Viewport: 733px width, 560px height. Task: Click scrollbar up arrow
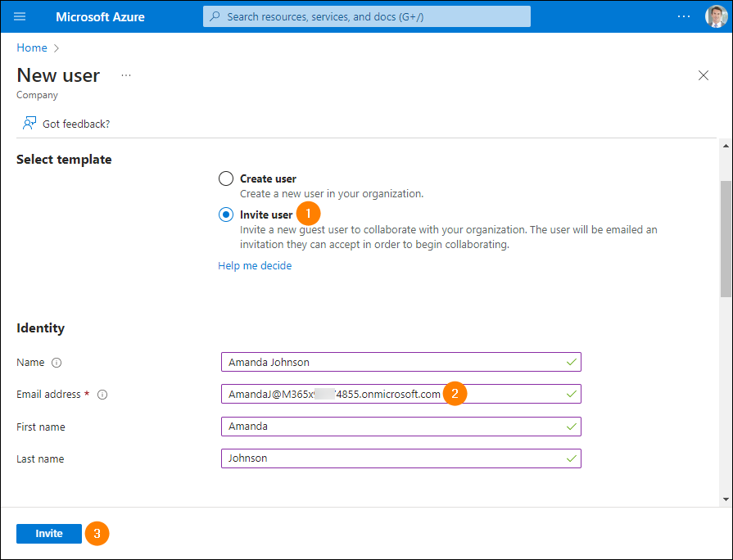point(726,146)
